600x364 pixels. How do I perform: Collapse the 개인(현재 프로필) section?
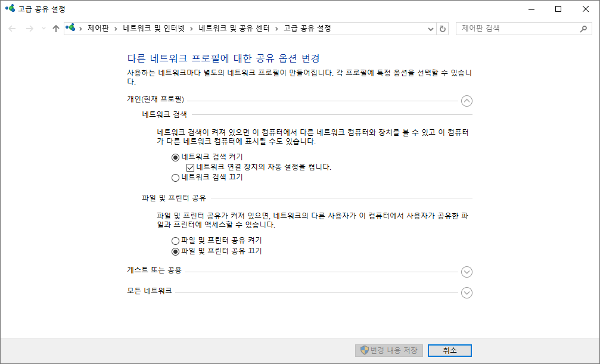[x=467, y=101]
